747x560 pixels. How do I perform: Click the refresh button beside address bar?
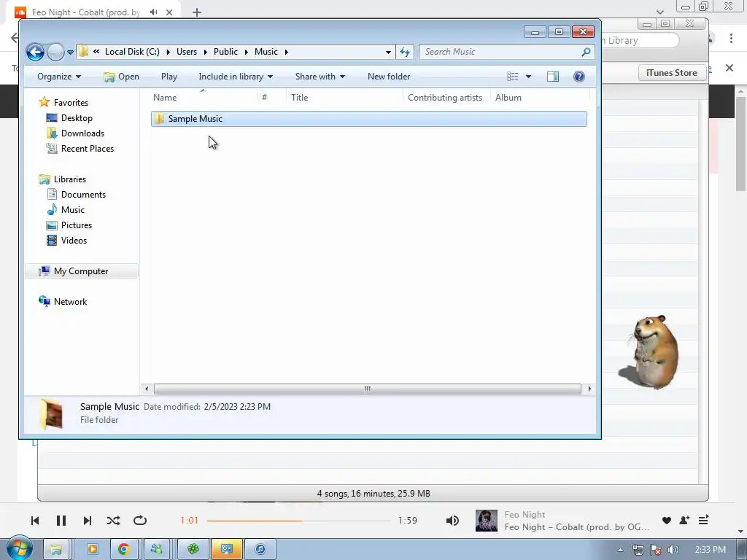coord(405,52)
